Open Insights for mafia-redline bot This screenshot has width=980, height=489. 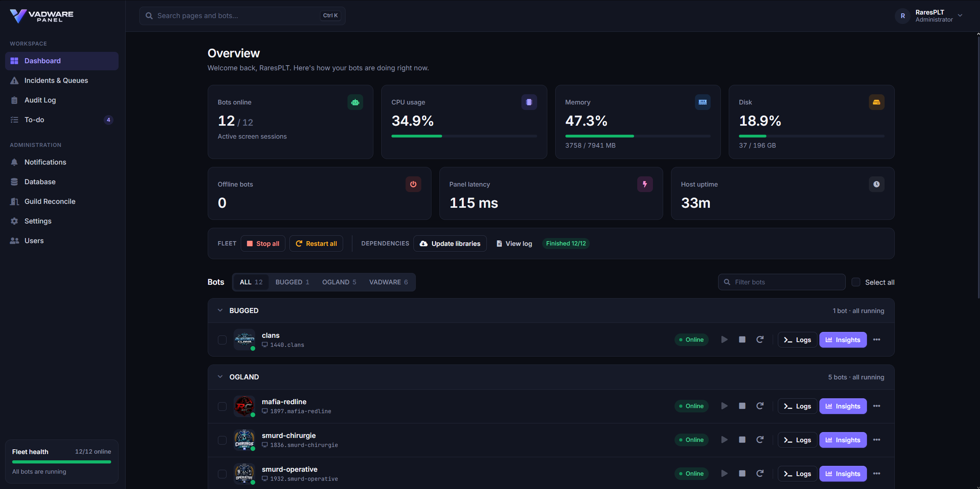click(x=843, y=406)
